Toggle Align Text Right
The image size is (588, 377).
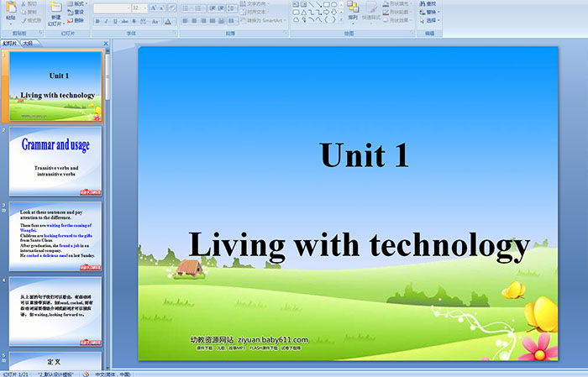click(203, 21)
